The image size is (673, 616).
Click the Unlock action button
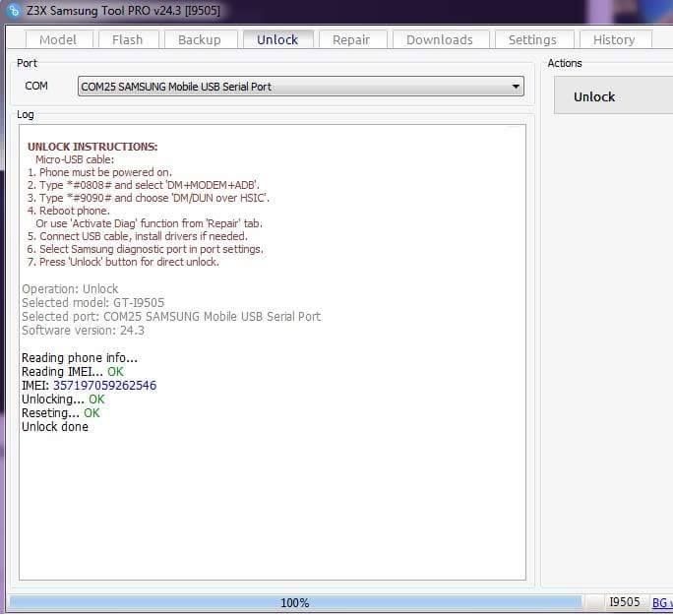coord(613,96)
